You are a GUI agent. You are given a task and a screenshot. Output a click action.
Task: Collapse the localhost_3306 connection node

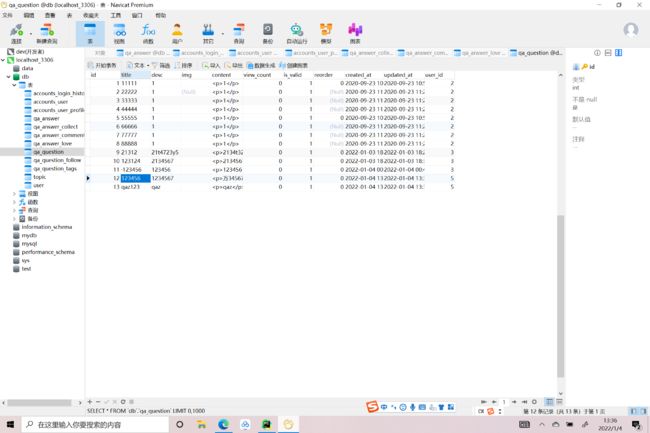pos(3,60)
